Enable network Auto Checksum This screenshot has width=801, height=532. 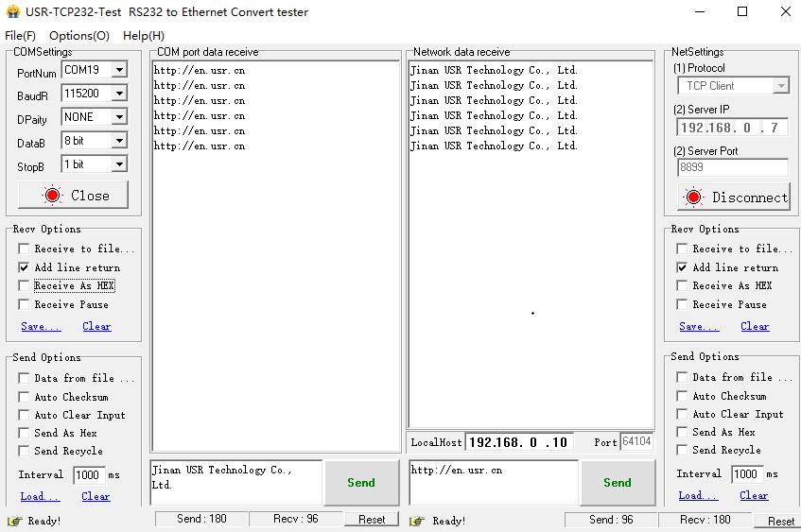click(x=682, y=396)
